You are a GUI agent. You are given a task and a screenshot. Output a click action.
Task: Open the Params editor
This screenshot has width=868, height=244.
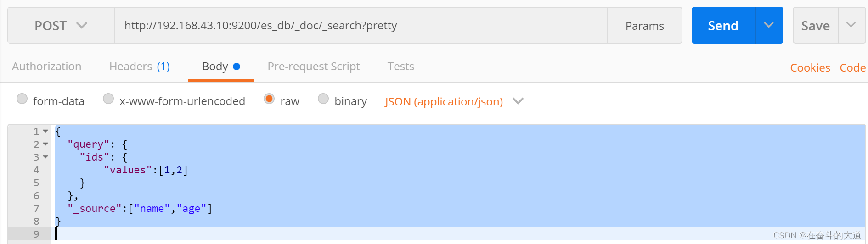click(x=644, y=26)
